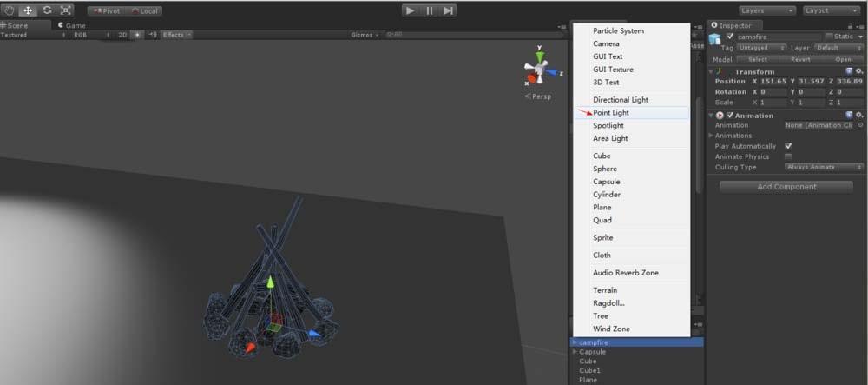Select the Rotate tool in the toolbar

point(47,10)
